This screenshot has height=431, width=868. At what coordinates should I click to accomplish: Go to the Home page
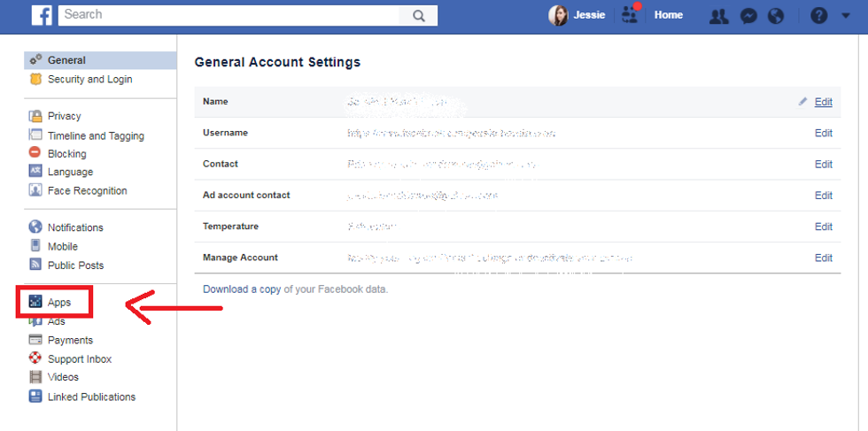click(x=668, y=15)
